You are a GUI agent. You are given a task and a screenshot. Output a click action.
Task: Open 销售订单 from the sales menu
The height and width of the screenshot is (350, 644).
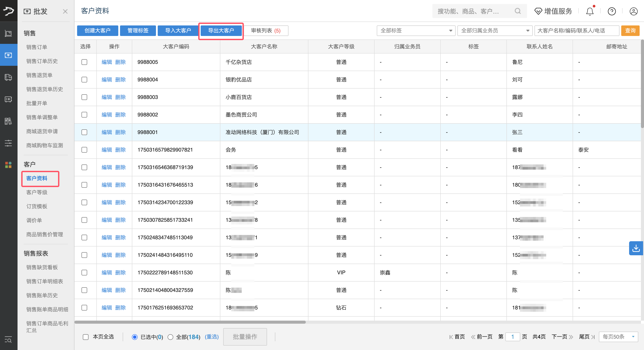pyautogui.click(x=37, y=47)
